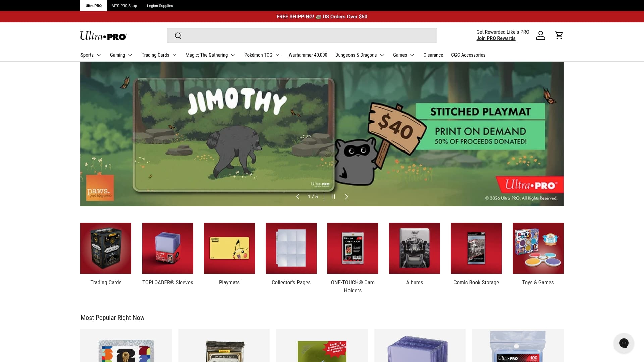Click the TOPLOADER® Sleeves label

[x=168, y=283]
